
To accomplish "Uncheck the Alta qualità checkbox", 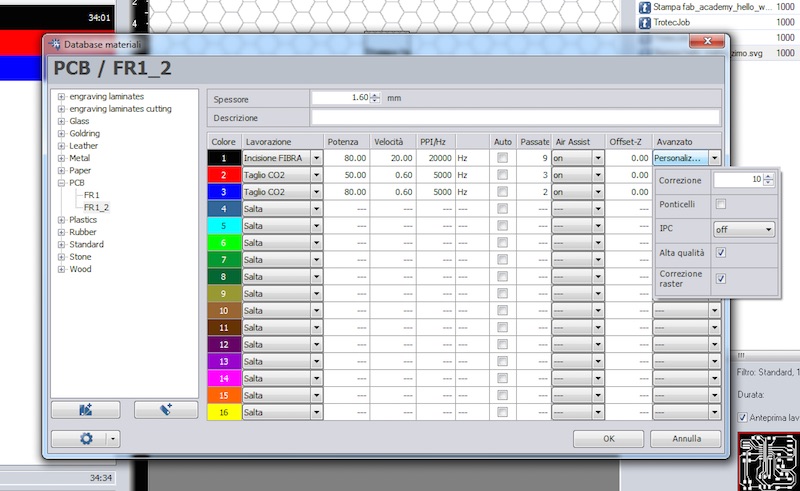I will (x=721, y=253).
